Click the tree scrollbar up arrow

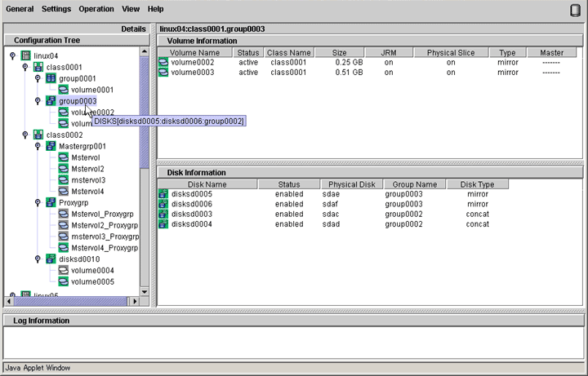click(145, 51)
